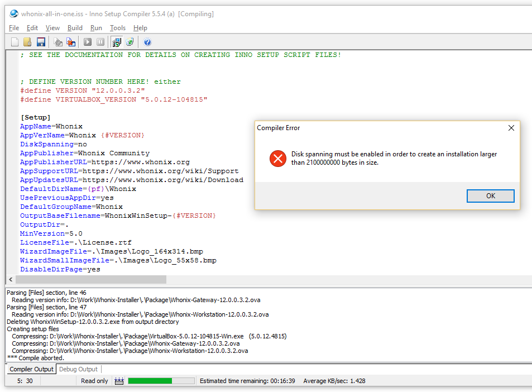Open Help with the question mark icon
The height and width of the screenshot is (392, 532).
147,42
